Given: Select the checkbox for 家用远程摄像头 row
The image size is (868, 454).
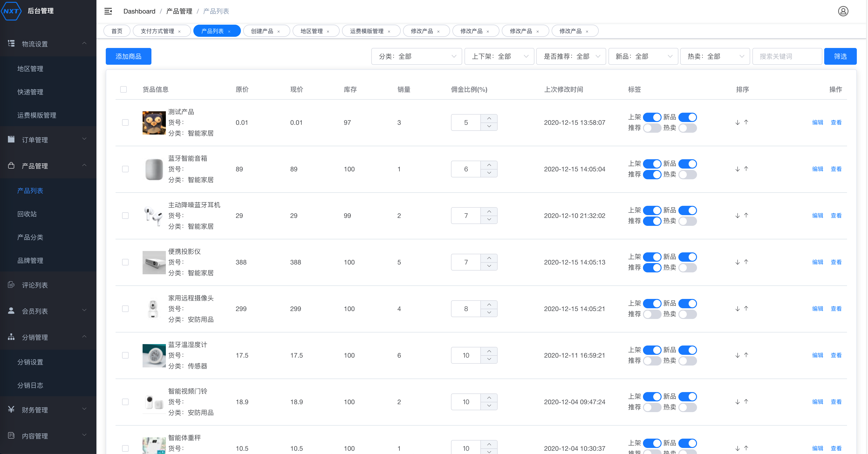Looking at the screenshot, I should pyautogui.click(x=125, y=309).
